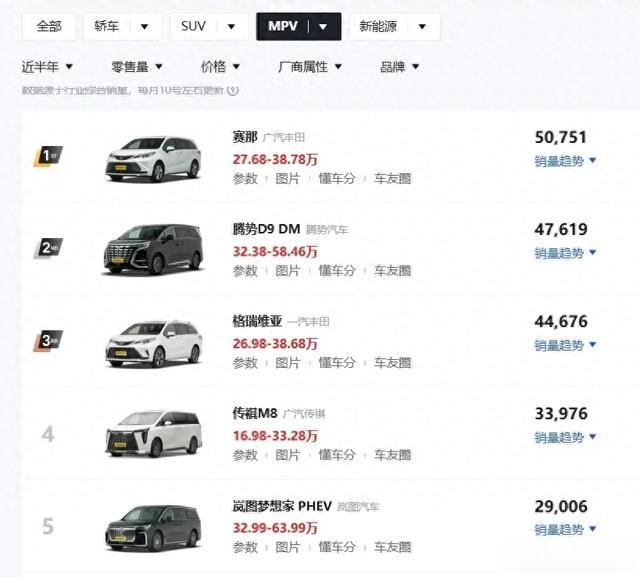The image size is (640, 577).
Task: Click the help question mark icon
Action: 233,90
